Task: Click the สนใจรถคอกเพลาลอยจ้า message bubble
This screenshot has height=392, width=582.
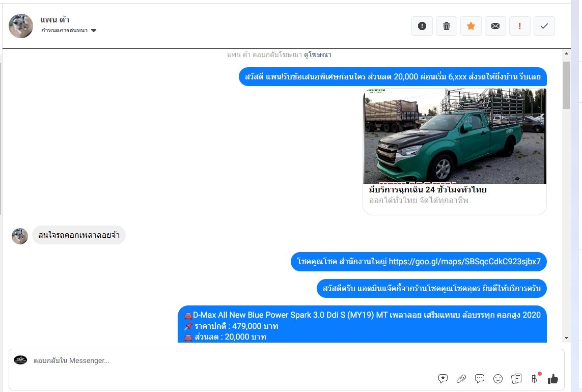Action: pyautogui.click(x=79, y=235)
